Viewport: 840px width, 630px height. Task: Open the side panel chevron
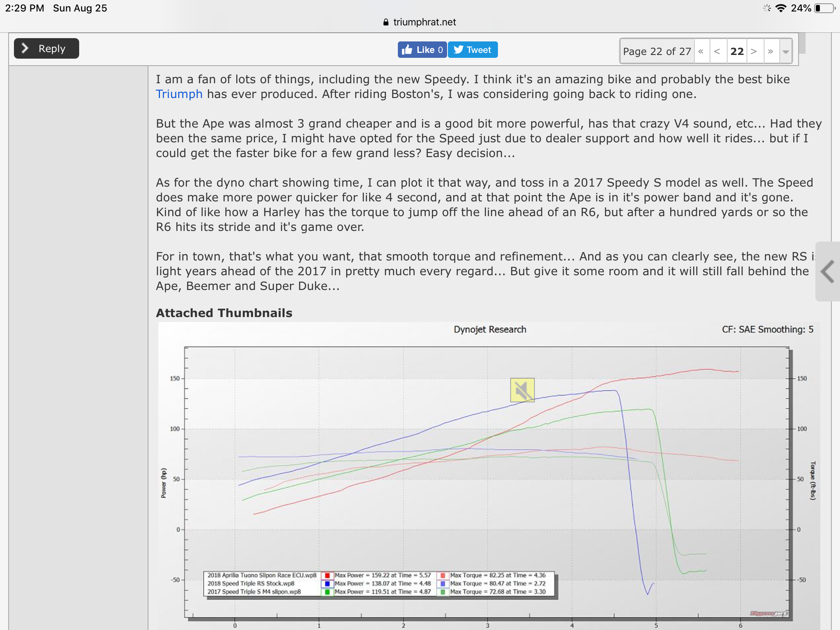828,272
